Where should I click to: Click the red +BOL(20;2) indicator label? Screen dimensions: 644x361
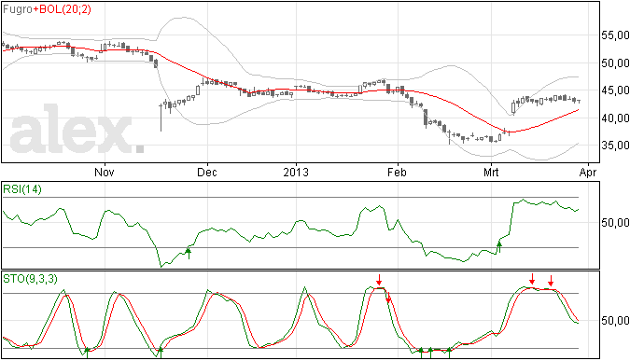(x=63, y=9)
